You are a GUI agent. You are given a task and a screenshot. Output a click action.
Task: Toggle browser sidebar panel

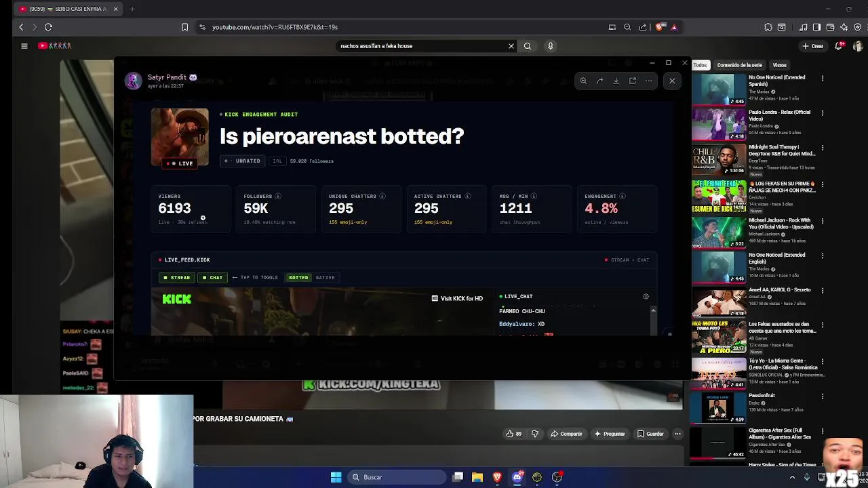[x=816, y=27]
